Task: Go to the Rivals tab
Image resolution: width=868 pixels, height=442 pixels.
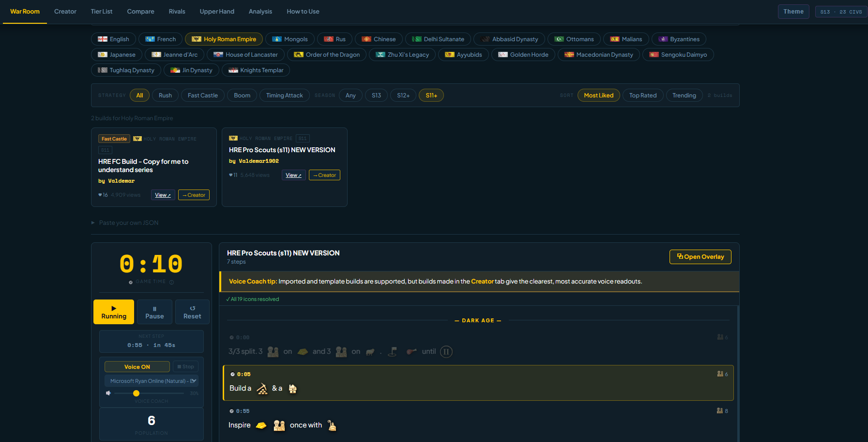Action: point(177,12)
